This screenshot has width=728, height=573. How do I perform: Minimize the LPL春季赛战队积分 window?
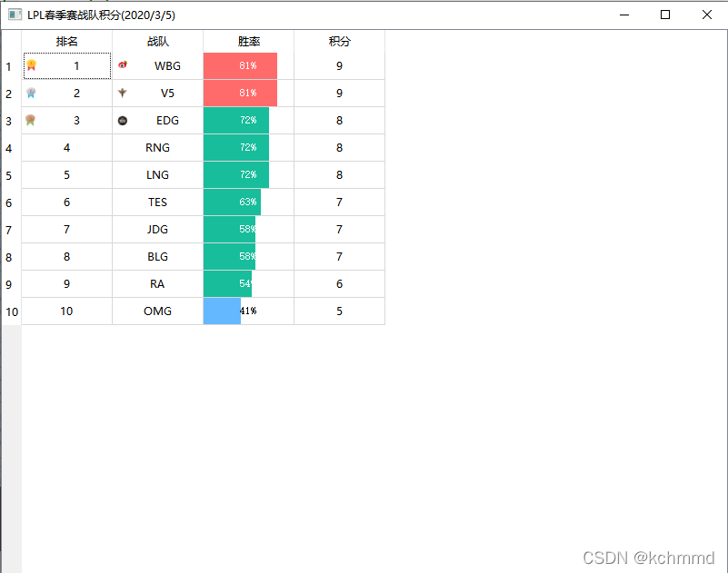tap(624, 15)
